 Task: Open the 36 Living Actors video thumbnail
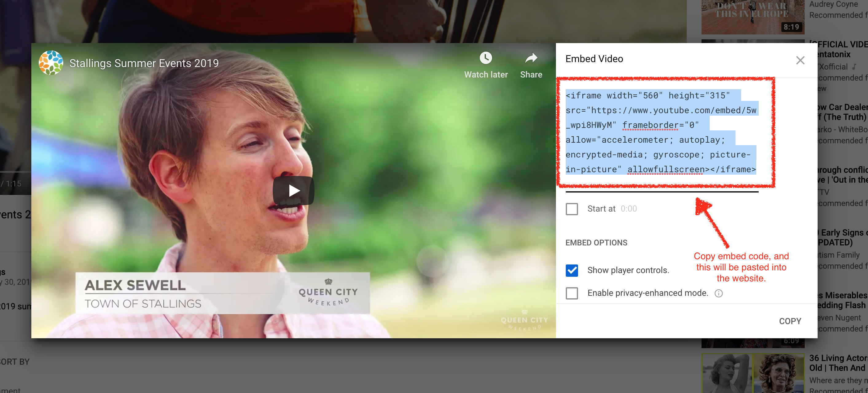[x=753, y=373]
